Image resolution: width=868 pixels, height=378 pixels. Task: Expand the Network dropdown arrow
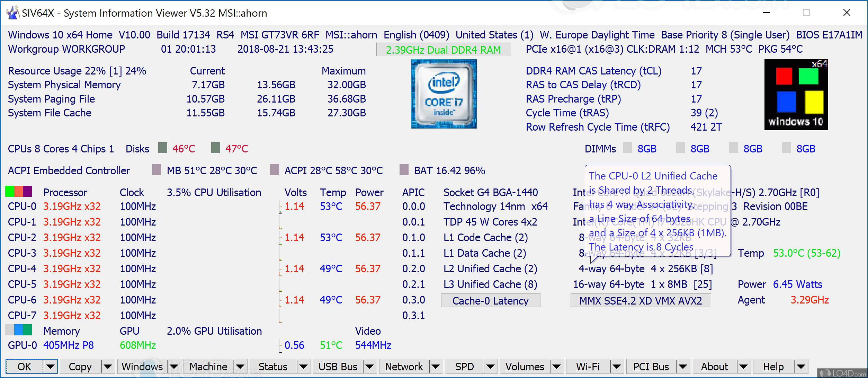pos(436,367)
